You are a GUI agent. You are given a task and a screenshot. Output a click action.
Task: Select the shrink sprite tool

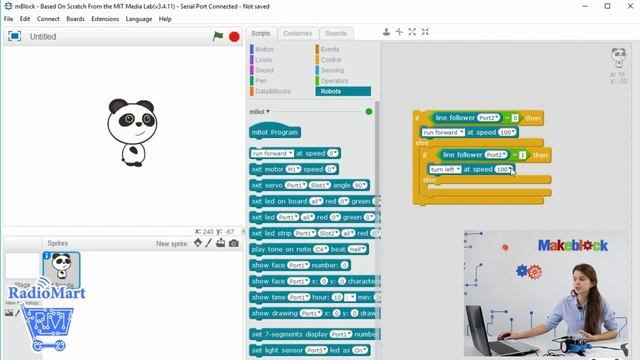[x=425, y=32]
